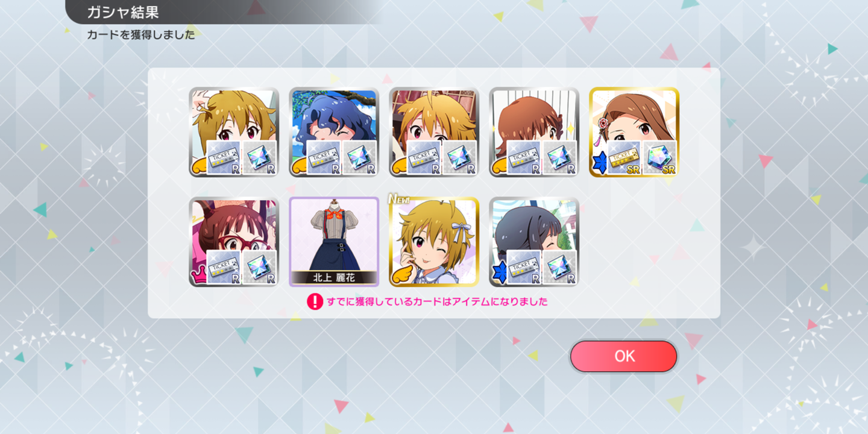
Task: Click ticket icon on red-glasses girl card
Action: [224, 268]
